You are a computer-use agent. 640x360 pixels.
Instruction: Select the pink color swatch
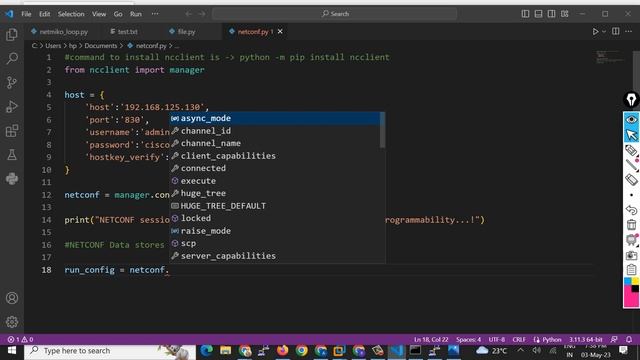point(631,299)
